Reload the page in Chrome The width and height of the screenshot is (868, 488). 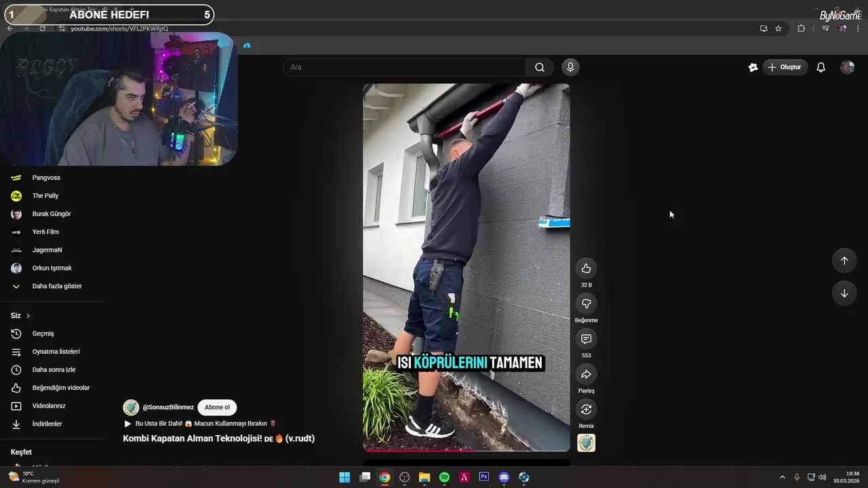(42, 28)
